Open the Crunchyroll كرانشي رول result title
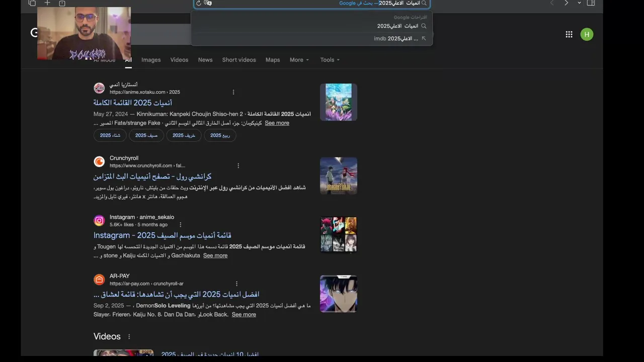Screen dimensions: 644x362 point(152,176)
